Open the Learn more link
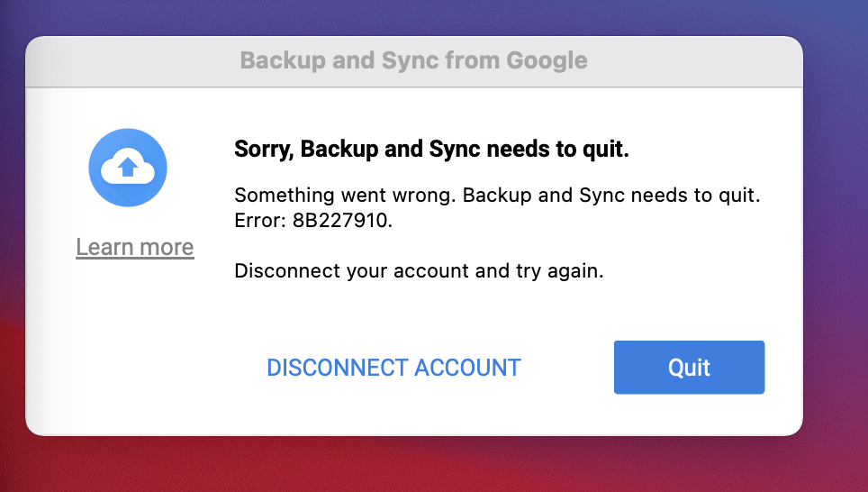The height and width of the screenshot is (492, 868). [x=135, y=247]
